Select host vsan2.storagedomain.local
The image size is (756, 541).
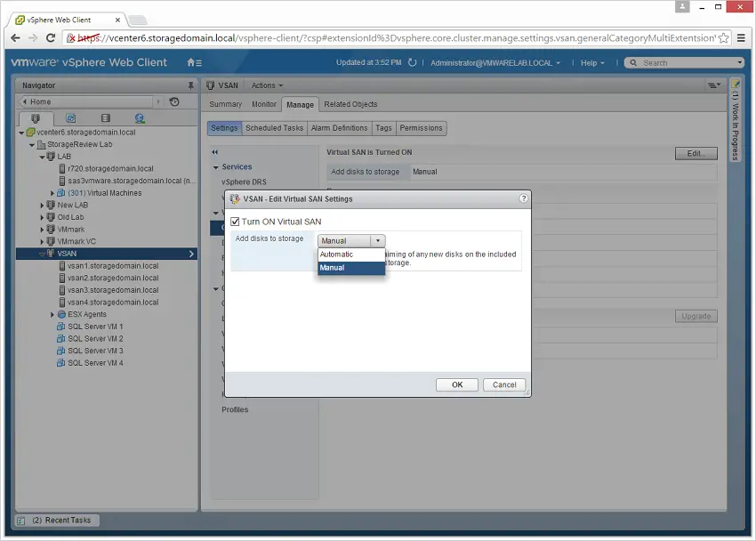(x=113, y=278)
